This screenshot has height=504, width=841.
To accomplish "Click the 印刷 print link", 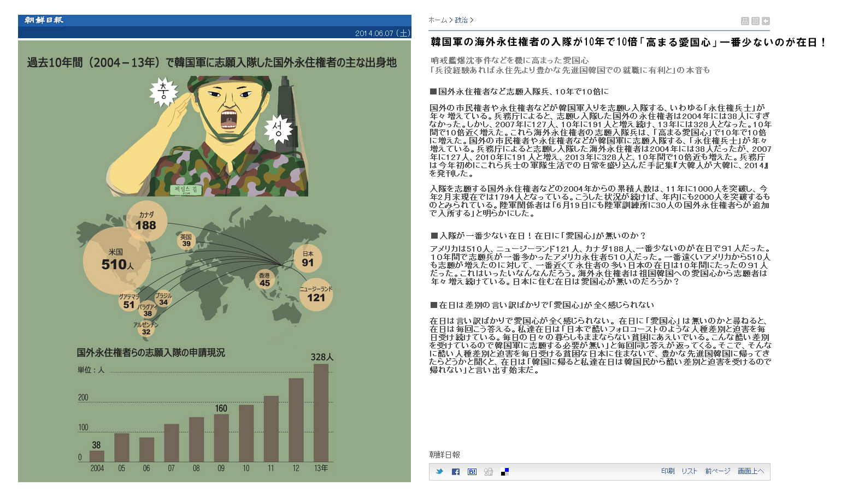I will (x=668, y=471).
